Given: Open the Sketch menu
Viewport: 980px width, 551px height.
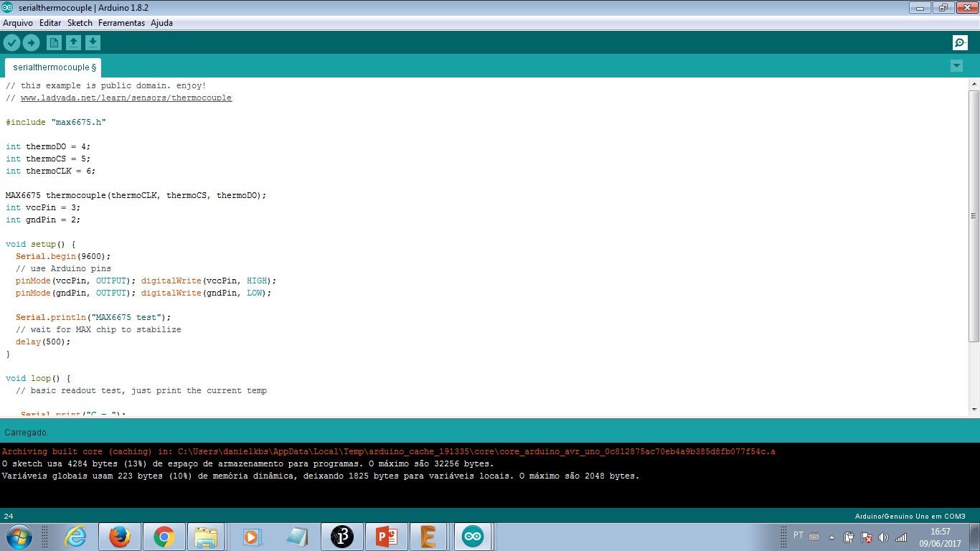Looking at the screenshot, I should [x=80, y=23].
